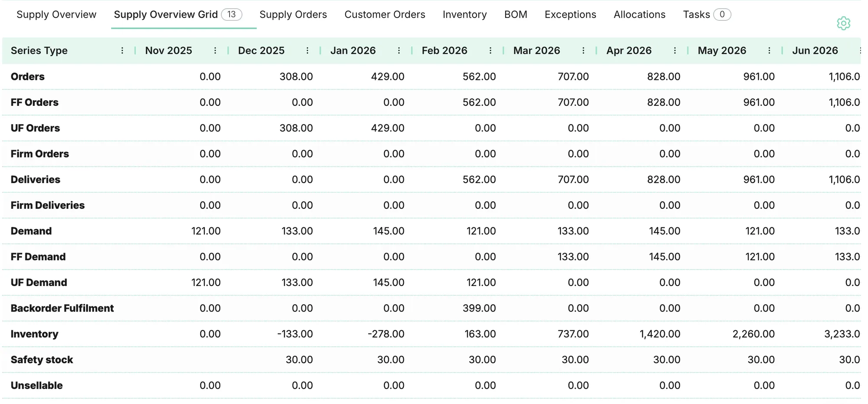
Task: Select the Deliveries row label
Action: point(36,180)
